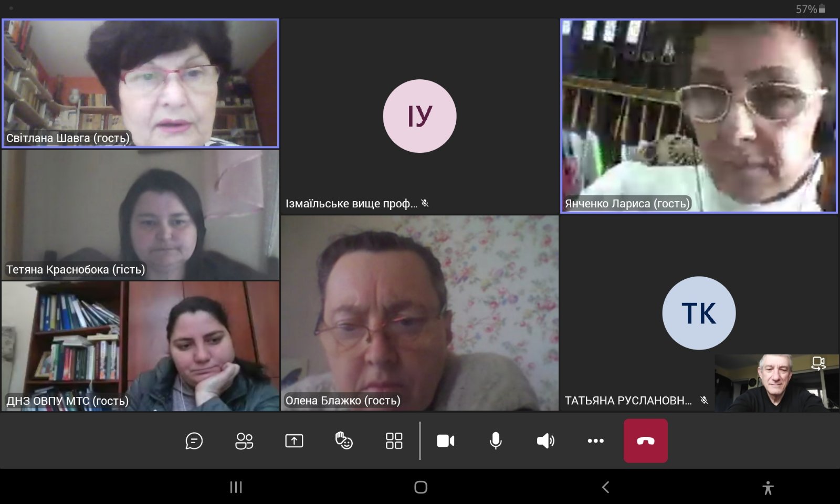Open raise hand and reactions
The height and width of the screenshot is (504, 840).
[x=344, y=441]
